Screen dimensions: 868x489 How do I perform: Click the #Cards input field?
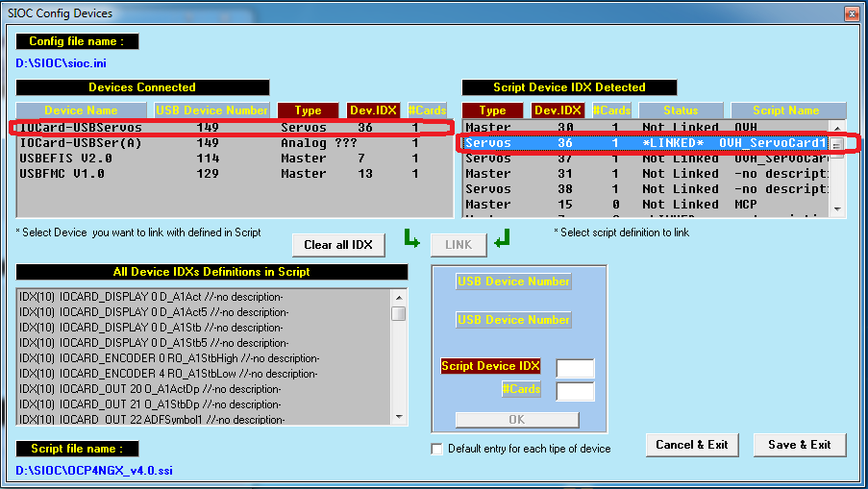575,390
